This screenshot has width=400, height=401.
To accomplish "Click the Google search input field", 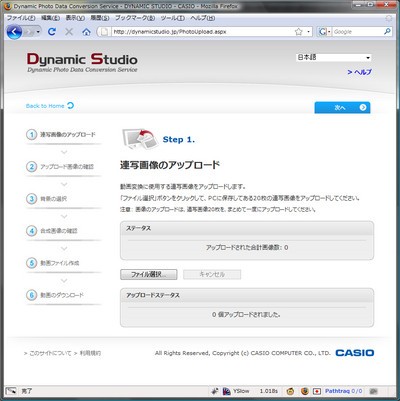I will point(357,32).
